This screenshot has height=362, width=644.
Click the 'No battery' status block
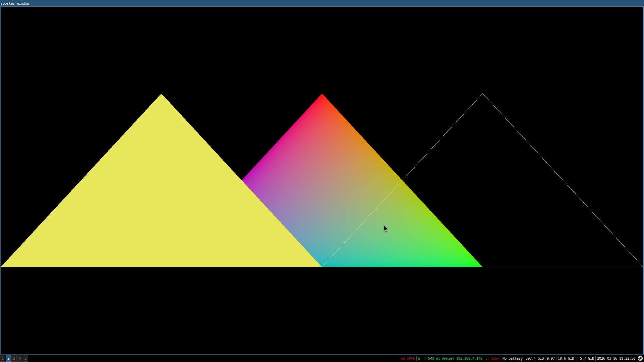pos(512,358)
